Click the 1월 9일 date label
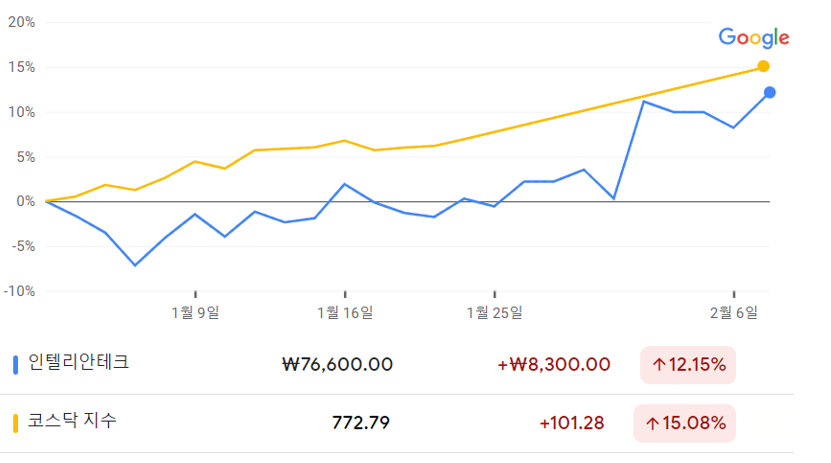The height and width of the screenshot is (463, 831). [195, 313]
